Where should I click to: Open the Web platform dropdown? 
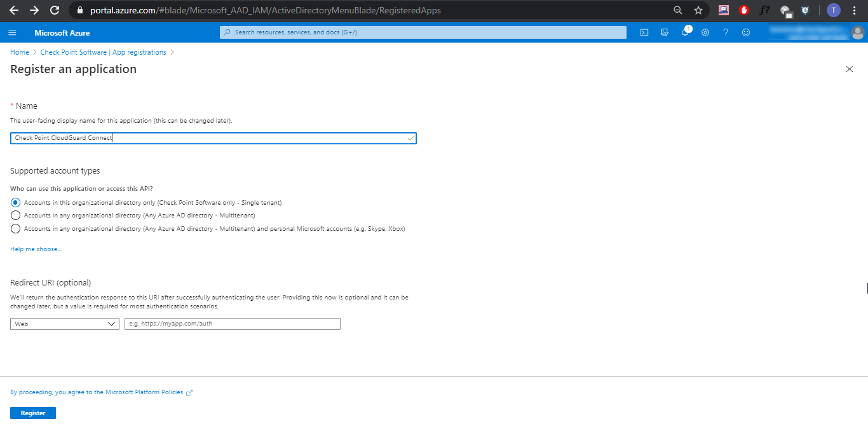pyautogui.click(x=64, y=324)
